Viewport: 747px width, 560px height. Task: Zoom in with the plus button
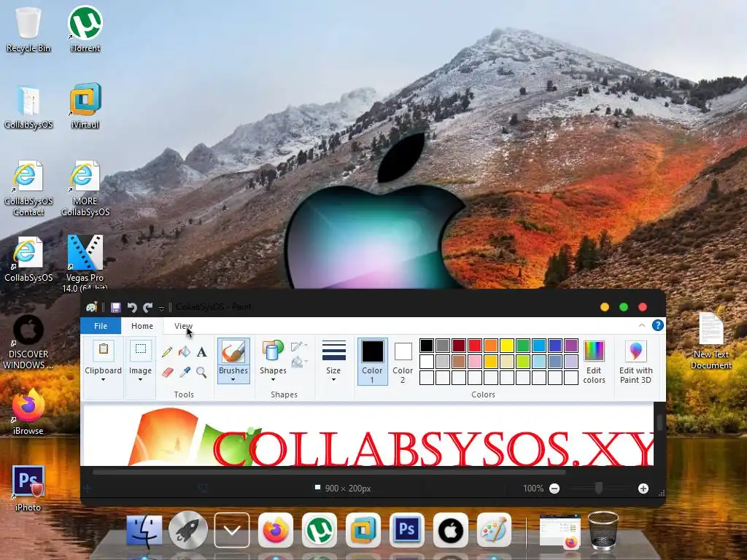[x=643, y=489]
